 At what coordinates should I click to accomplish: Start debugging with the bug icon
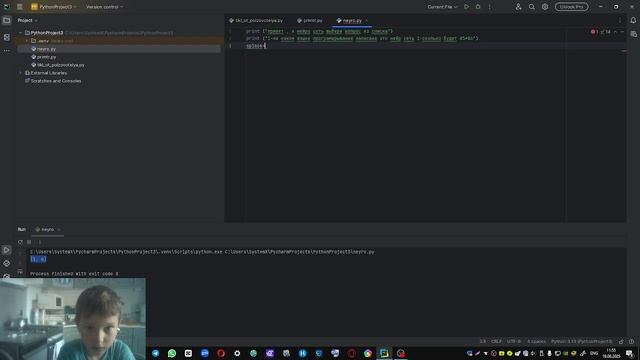point(478,7)
